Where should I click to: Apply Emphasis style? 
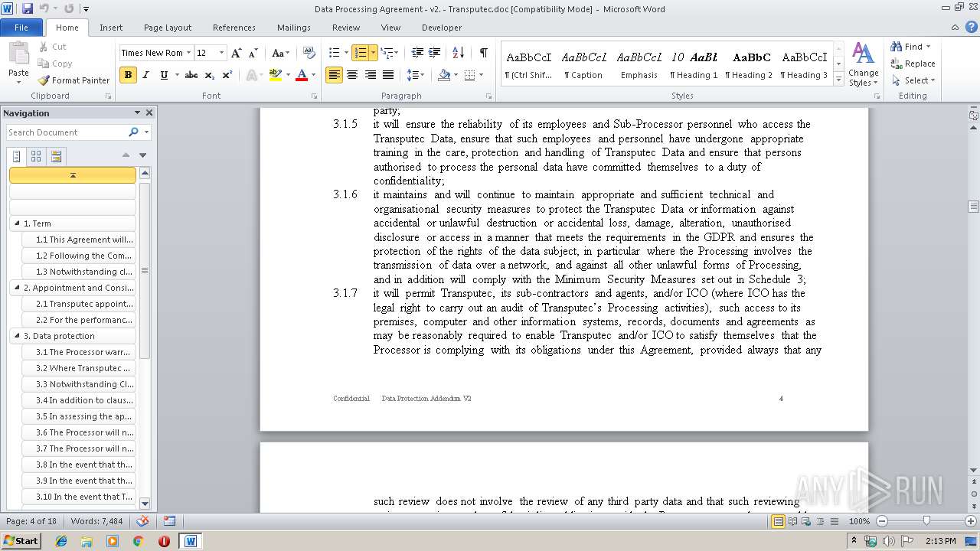coord(639,64)
